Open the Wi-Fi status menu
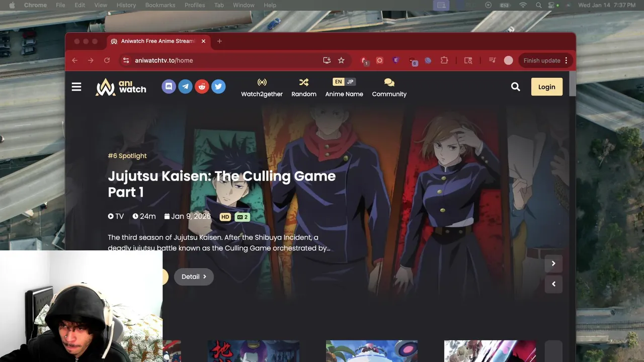 point(523,5)
